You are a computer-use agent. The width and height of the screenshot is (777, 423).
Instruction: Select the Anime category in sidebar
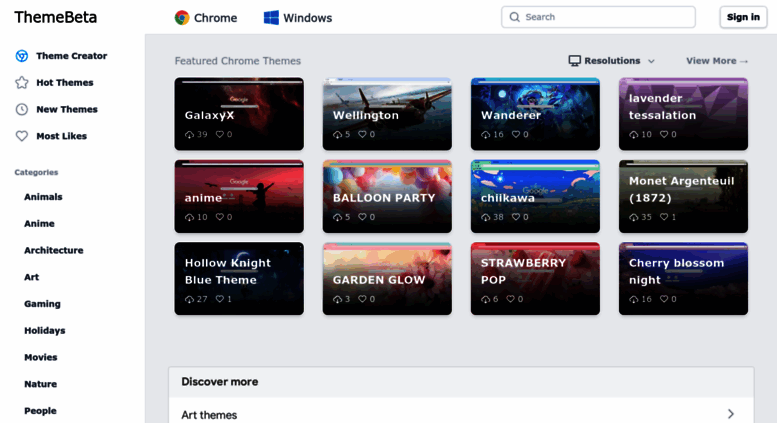pos(39,224)
